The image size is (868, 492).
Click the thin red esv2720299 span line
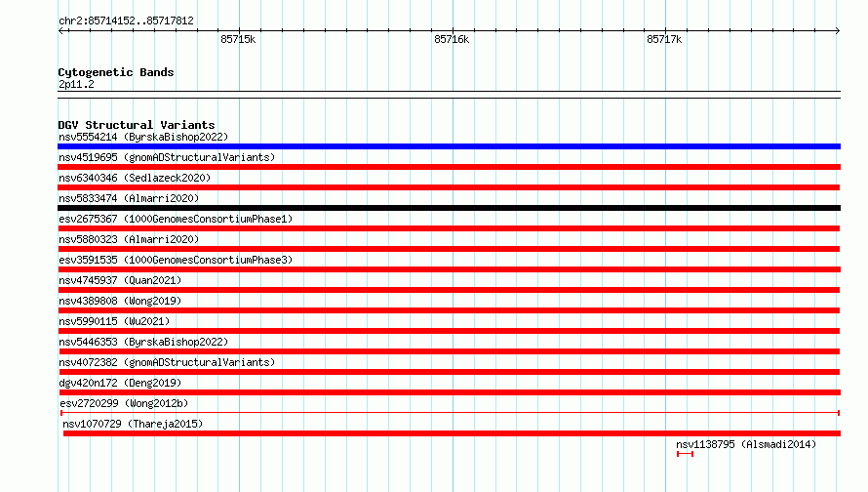point(450,413)
